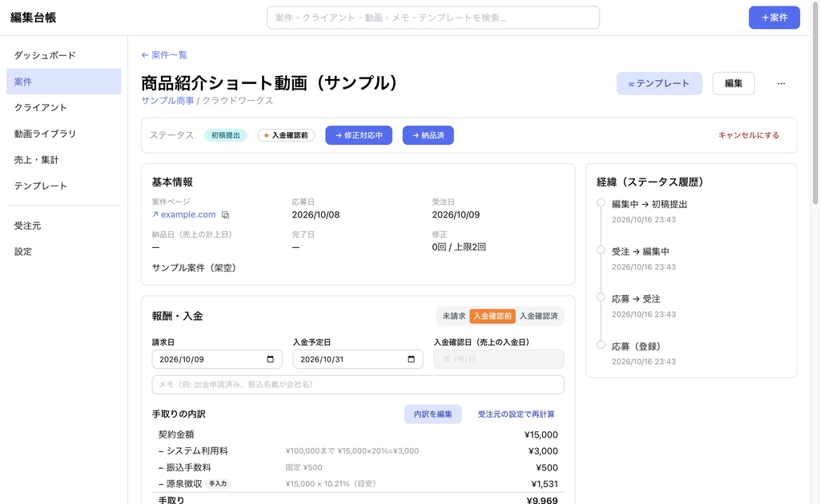Click the 振込手数料 amount ¥500
This screenshot has width=820, height=504.
pos(546,467)
